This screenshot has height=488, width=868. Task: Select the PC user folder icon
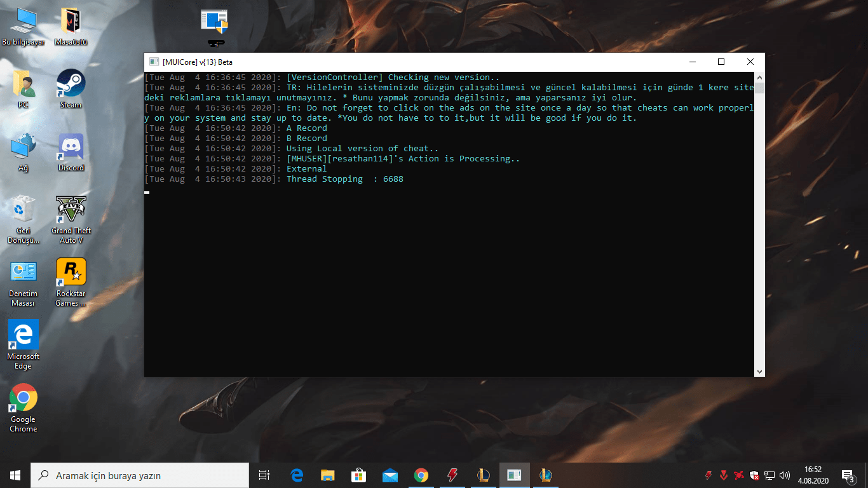pyautogui.click(x=24, y=90)
